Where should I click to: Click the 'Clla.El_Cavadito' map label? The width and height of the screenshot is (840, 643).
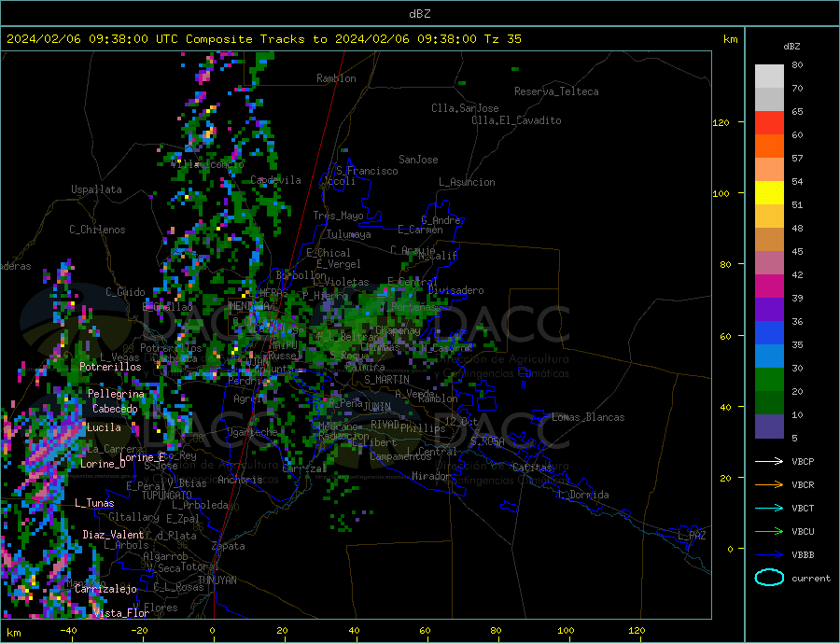click(x=516, y=120)
